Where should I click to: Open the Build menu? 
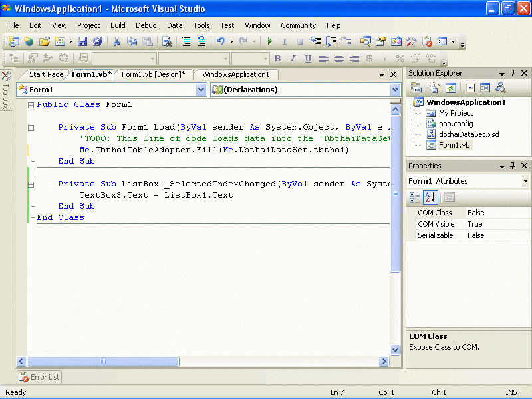[x=118, y=25]
